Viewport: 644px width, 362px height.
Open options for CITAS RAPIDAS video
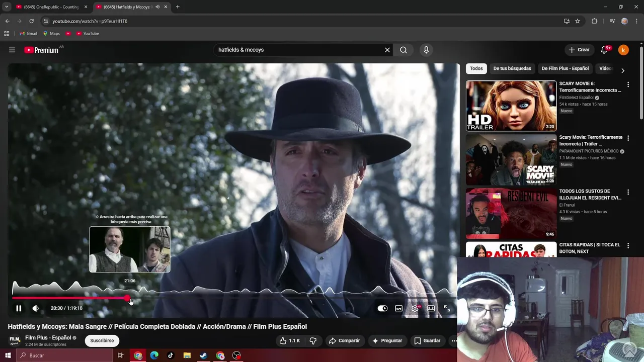(x=628, y=246)
